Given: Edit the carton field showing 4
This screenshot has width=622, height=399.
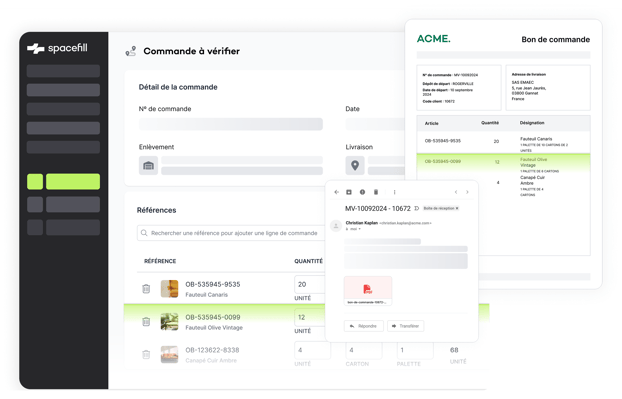Looking at the screenshot, I should pyautogui.click(x=364, y=350).
